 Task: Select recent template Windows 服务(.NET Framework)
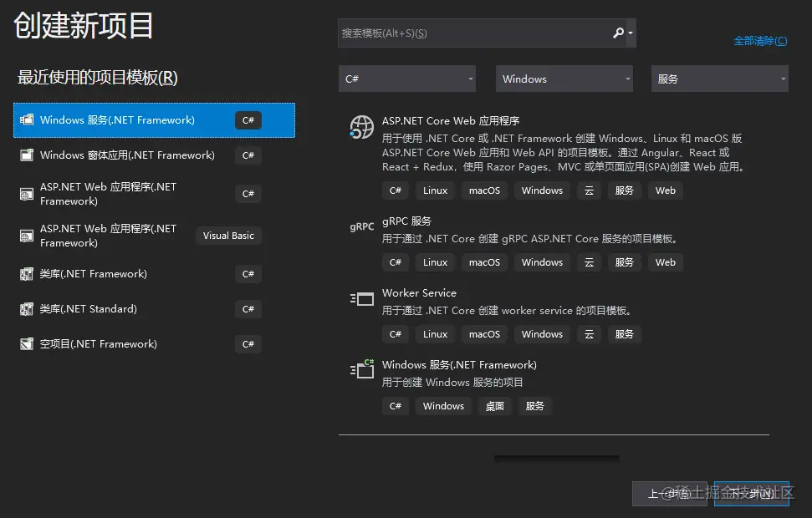[155, 120]
